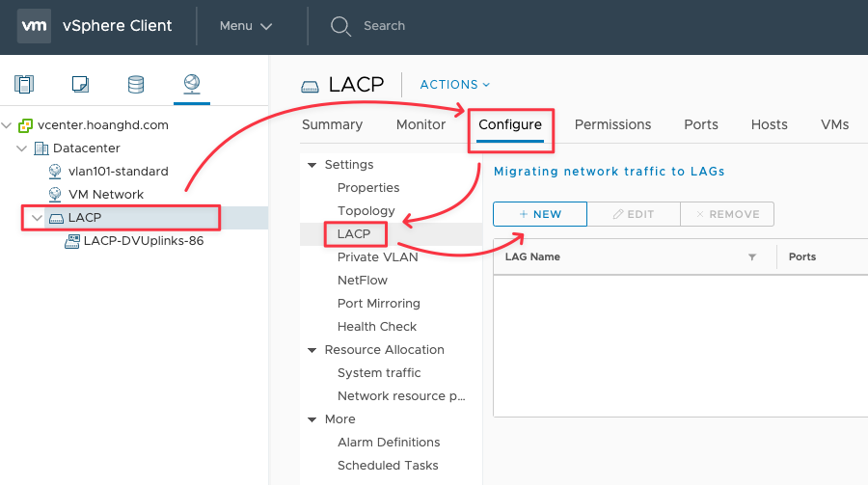The image size is (868, 485).
Task: Collapse the Resource Allocation section
Action: pos(312,350)
